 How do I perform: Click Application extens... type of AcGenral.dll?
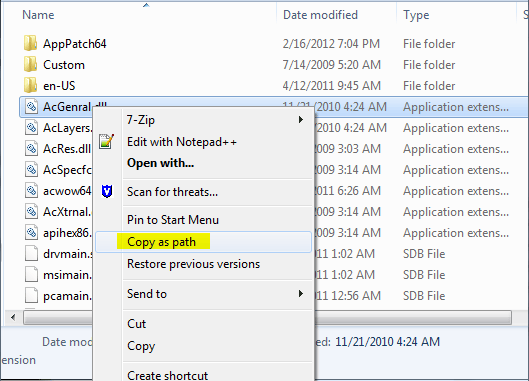tap(456, 107)
